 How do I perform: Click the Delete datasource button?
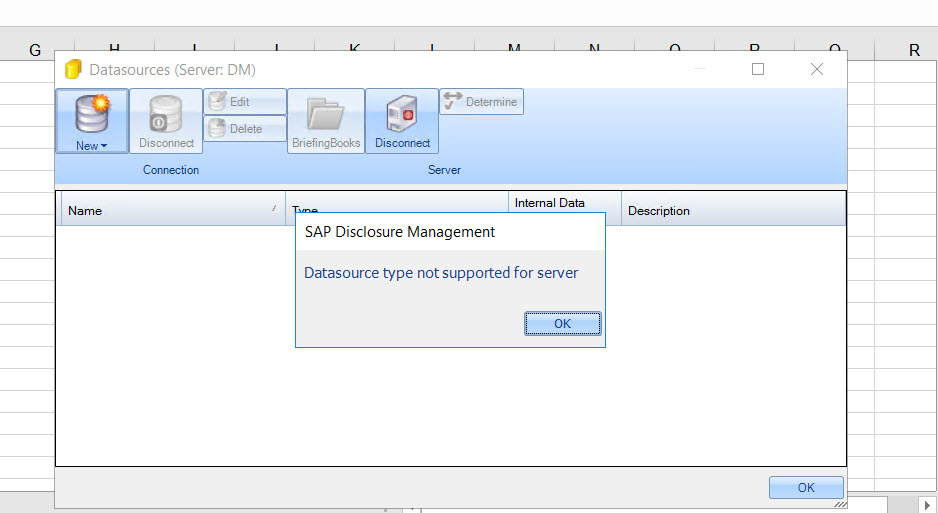245,129
